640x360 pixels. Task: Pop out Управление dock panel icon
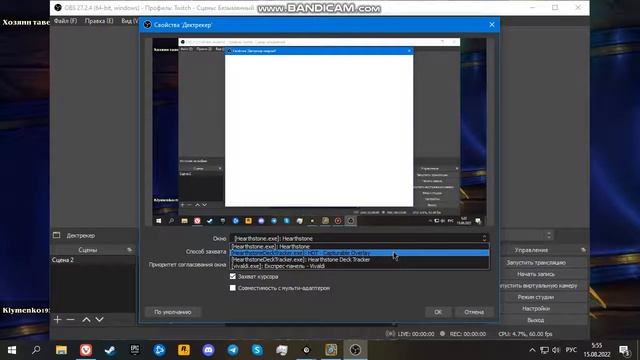(583, 250)
